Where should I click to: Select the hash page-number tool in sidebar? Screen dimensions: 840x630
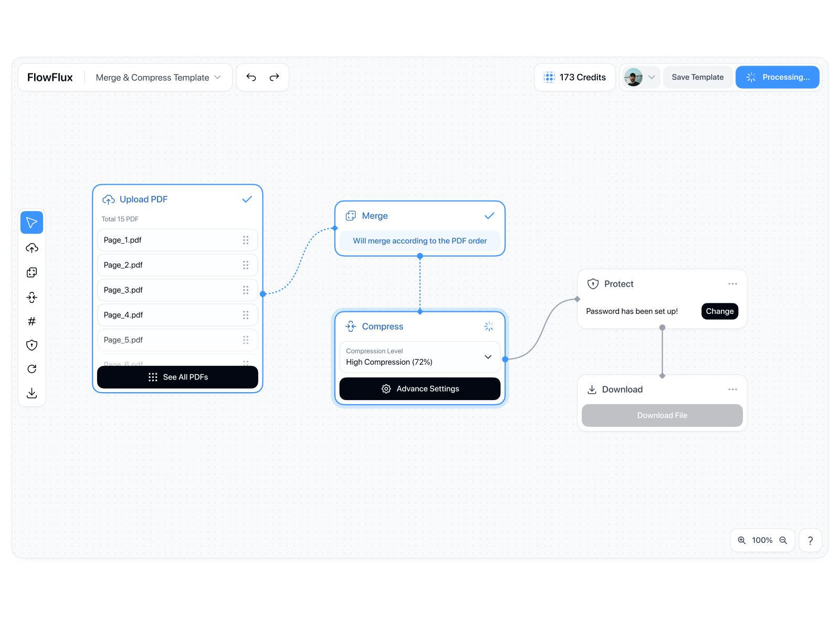[31, 321]
